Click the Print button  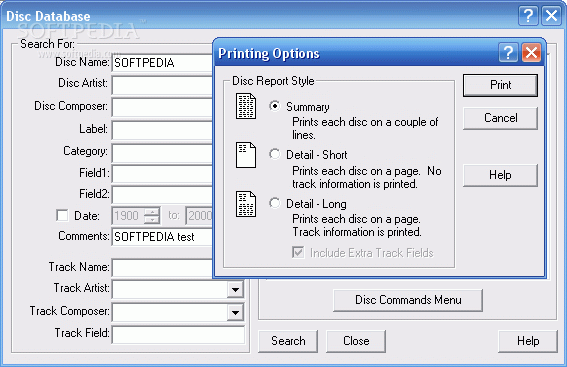500,85
